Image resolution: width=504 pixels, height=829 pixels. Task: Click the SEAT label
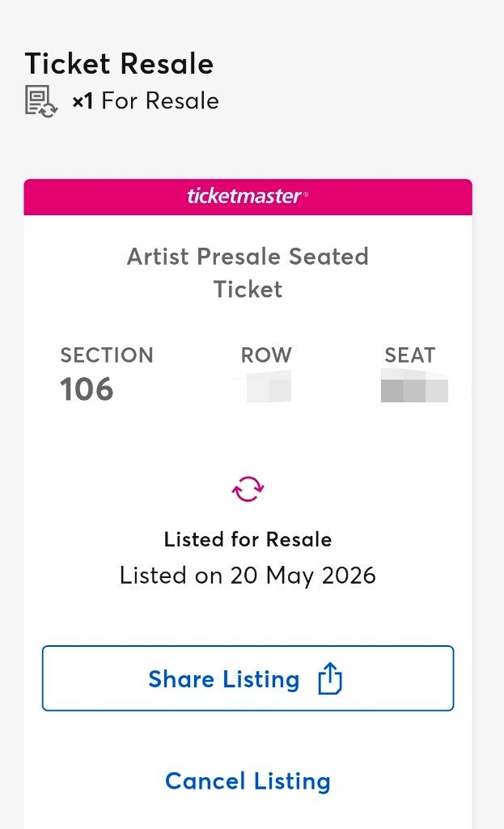tap(410, 355)
